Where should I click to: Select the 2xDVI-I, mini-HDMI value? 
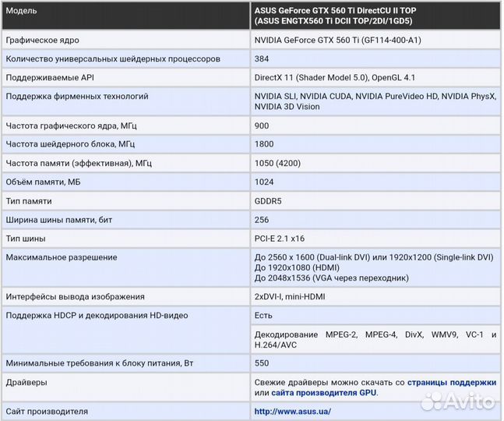[x=290, y=296]
